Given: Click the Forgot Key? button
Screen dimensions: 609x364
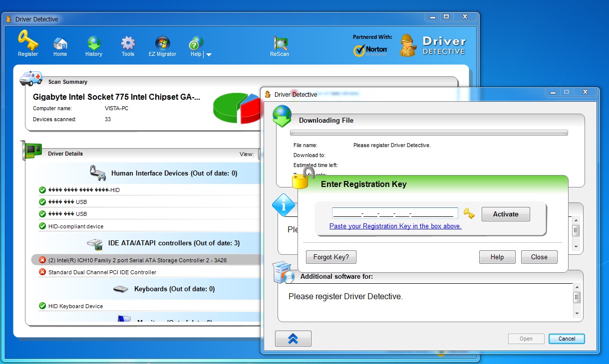Looking at the screenshot, I should [331, 257].
